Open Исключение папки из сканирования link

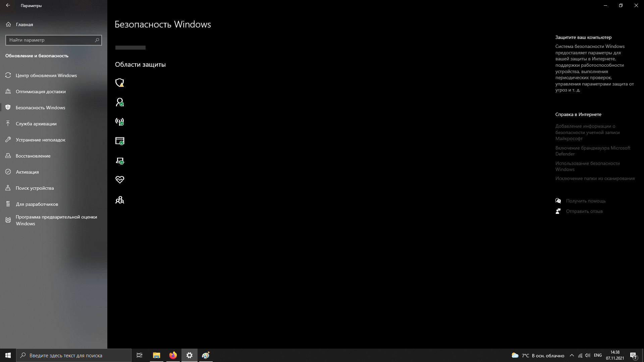coord(595,178)
